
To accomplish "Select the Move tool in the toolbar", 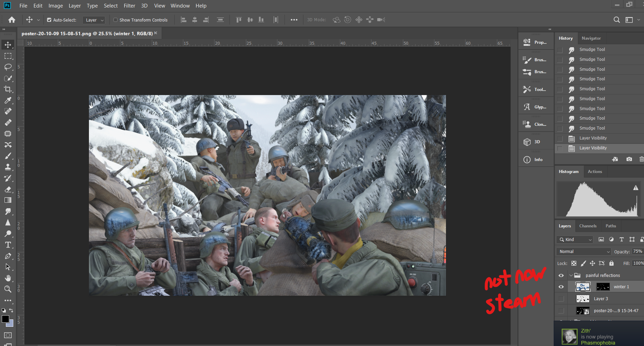I will point(8,45).
